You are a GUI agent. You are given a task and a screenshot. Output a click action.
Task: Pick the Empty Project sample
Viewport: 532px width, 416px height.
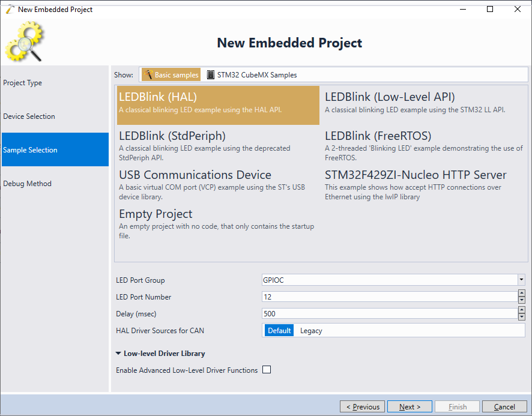click(x=218, y=223)
